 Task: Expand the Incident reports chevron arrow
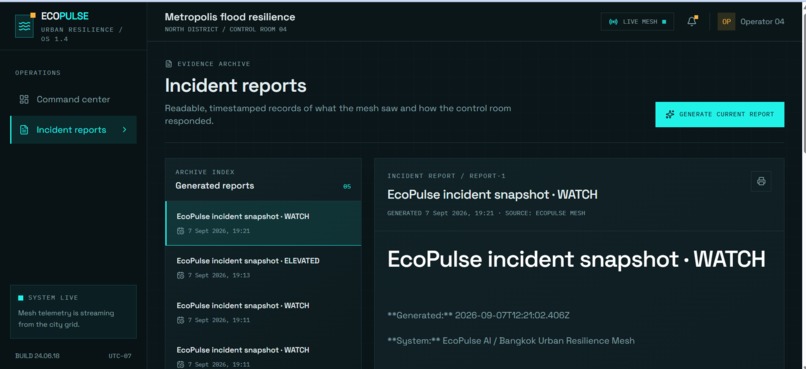[x=124, y=130]
